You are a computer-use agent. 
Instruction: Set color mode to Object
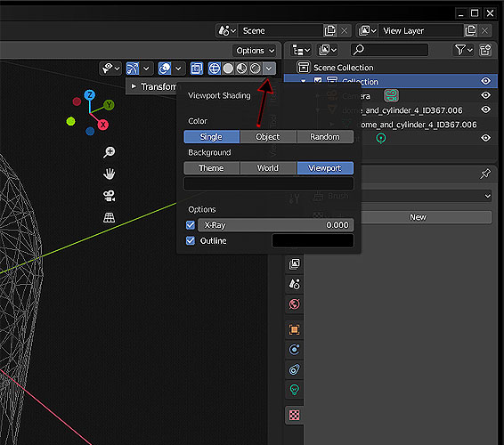point(268,137)
